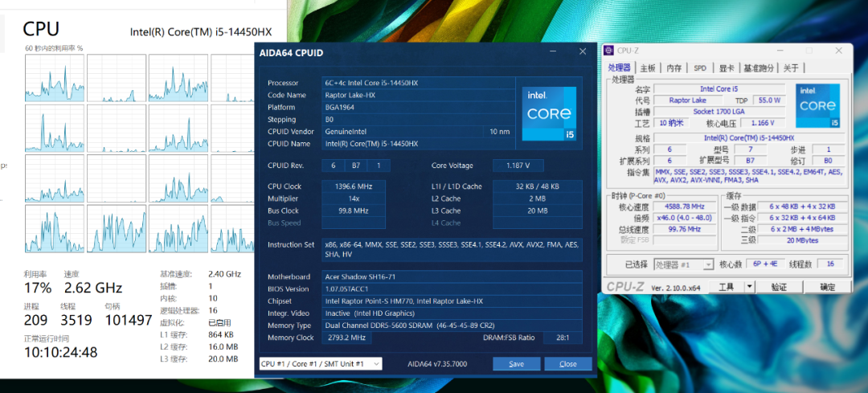Click the BIOS version 1.07.05TACC1
868x393 pixels.
(452, 289)
